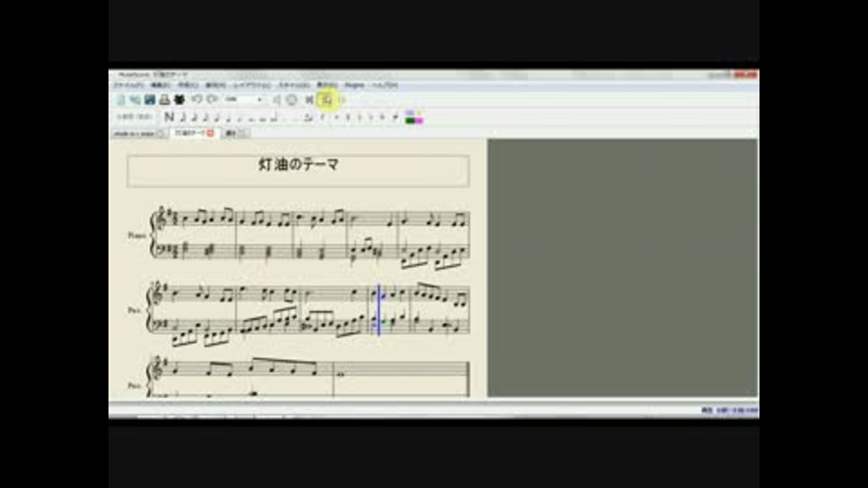Select the 64th note duration
The image size is (868, 488).
tap(183, 117)
